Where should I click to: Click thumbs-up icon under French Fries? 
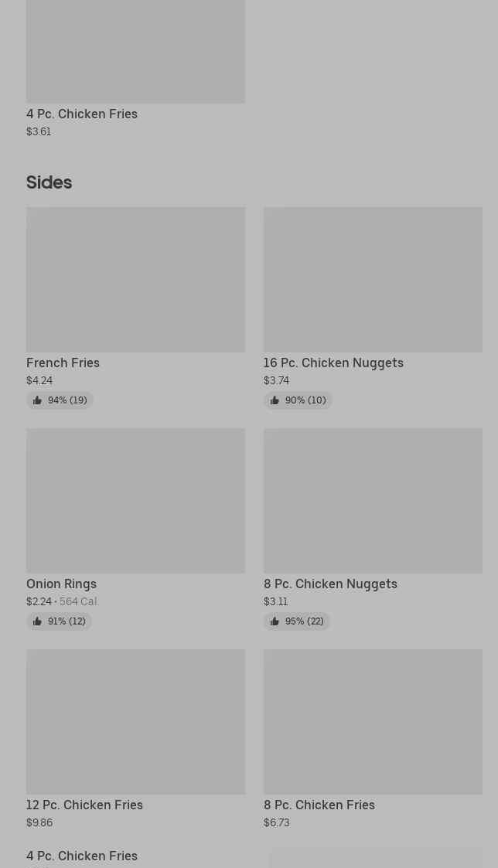37,400
